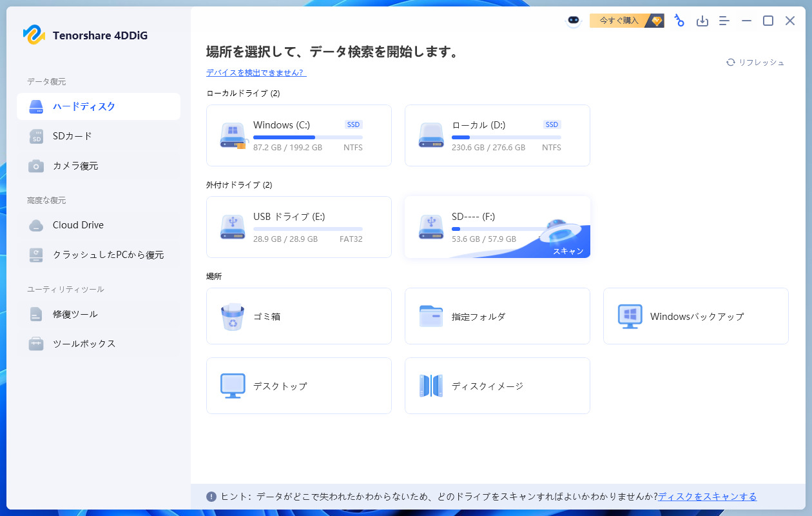Click the ディスクをスキャンする hint link
This screenshot has height=516, width=812.
[707, 497]
